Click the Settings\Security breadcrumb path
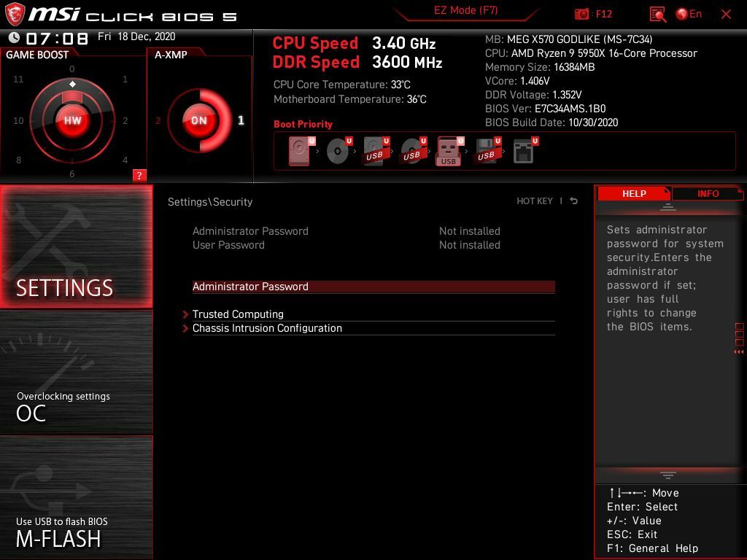This screenshot has width=747, height=560. coord(210,202)
